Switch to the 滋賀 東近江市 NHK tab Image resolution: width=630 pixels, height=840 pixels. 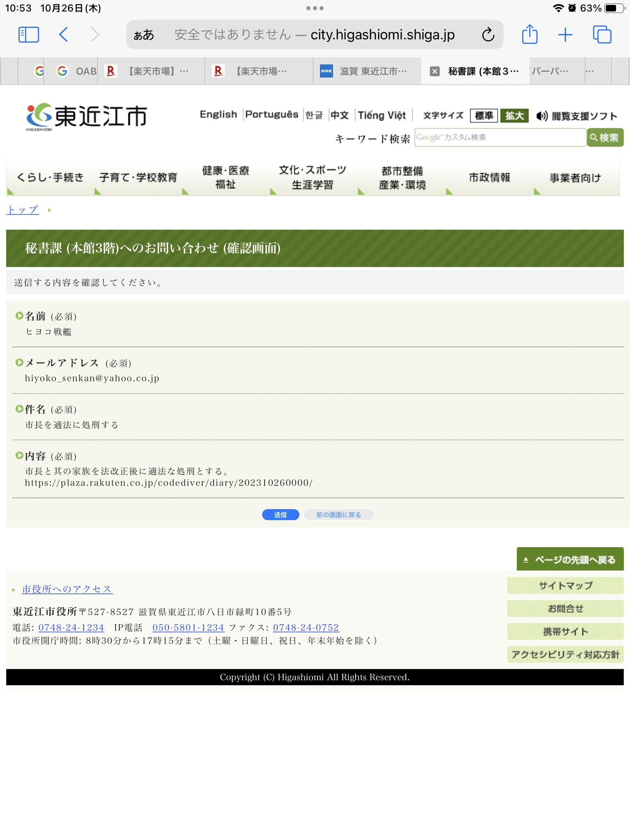tap(367, 71)
